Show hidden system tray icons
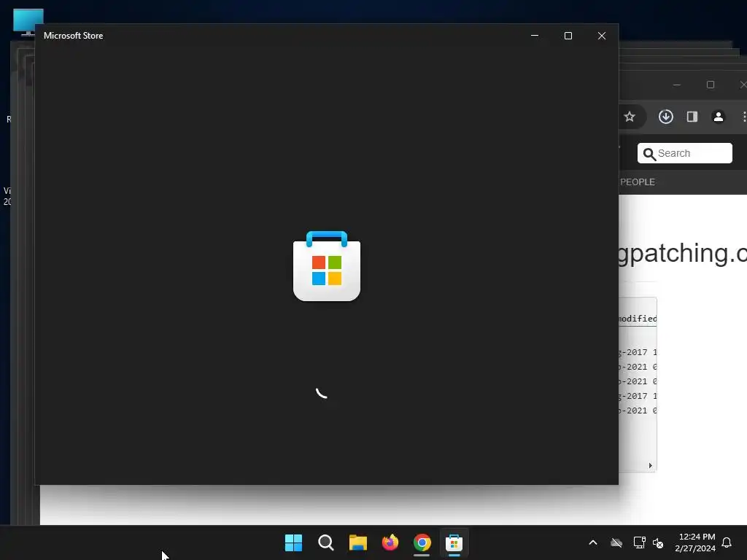Viewport: 747px width, 560px height. click(x=593, y=542)
